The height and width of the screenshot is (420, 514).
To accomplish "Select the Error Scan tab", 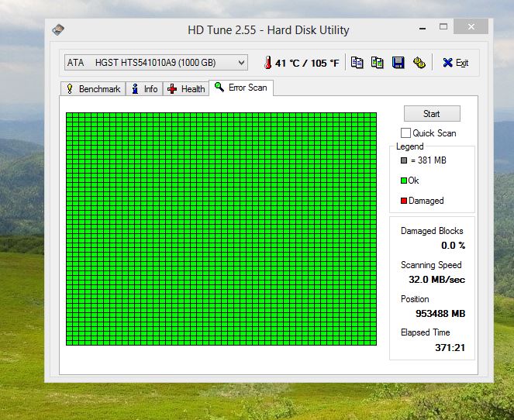I will (241, 88).
